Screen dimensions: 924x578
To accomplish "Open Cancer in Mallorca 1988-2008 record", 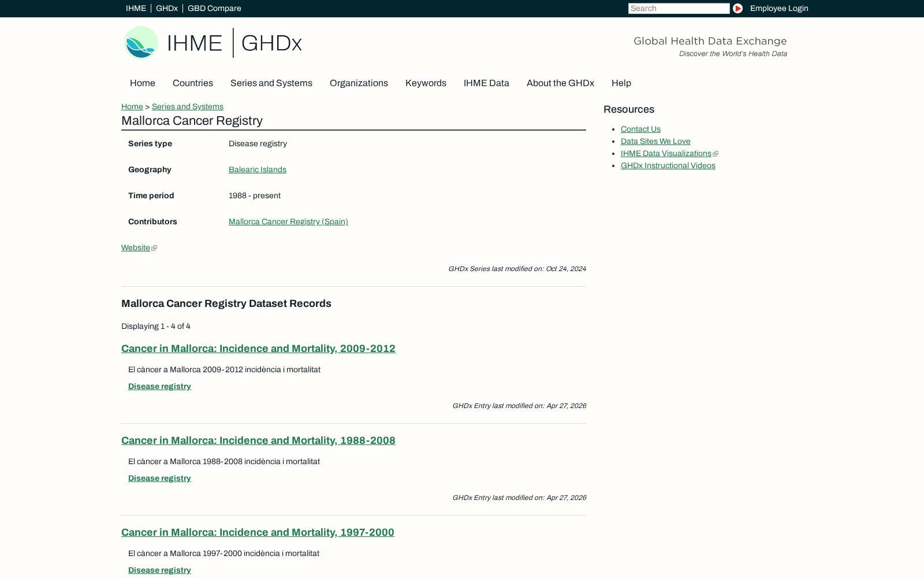I will (x=258, y=440).
